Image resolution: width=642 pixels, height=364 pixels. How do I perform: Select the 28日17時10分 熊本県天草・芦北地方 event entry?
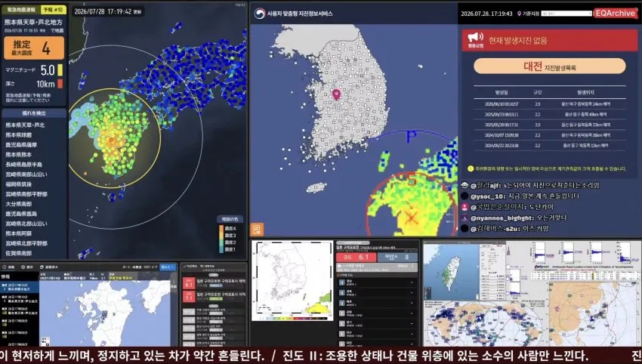(x=20, y=298)
